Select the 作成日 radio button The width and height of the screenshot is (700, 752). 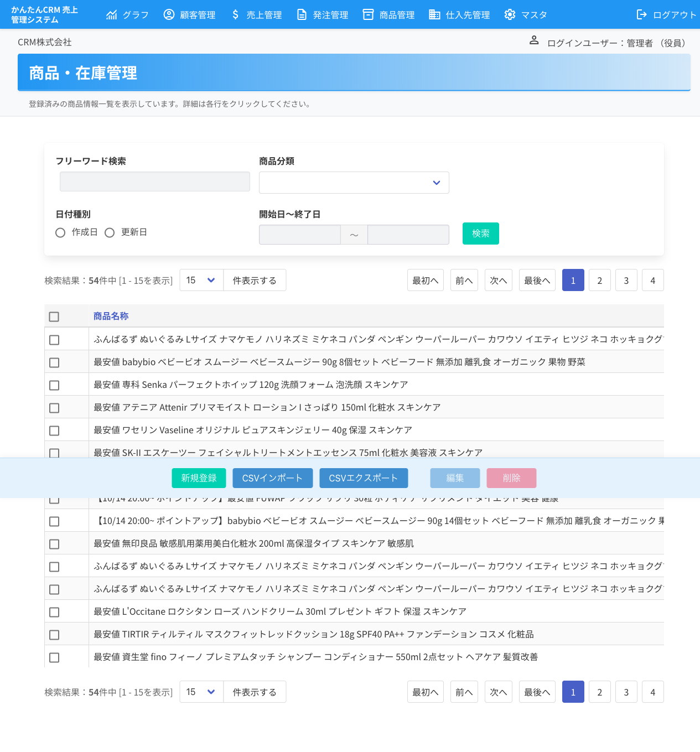(x=60, y=232)
